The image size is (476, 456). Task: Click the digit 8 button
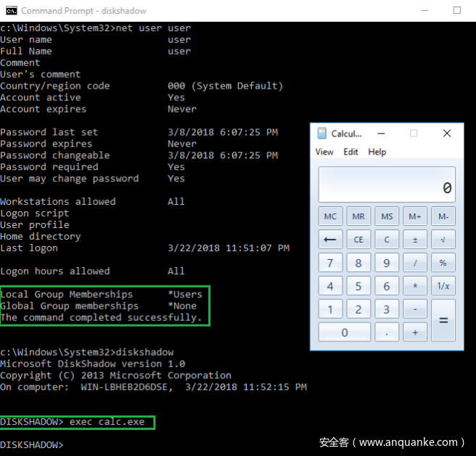click(x=358, y=263)
